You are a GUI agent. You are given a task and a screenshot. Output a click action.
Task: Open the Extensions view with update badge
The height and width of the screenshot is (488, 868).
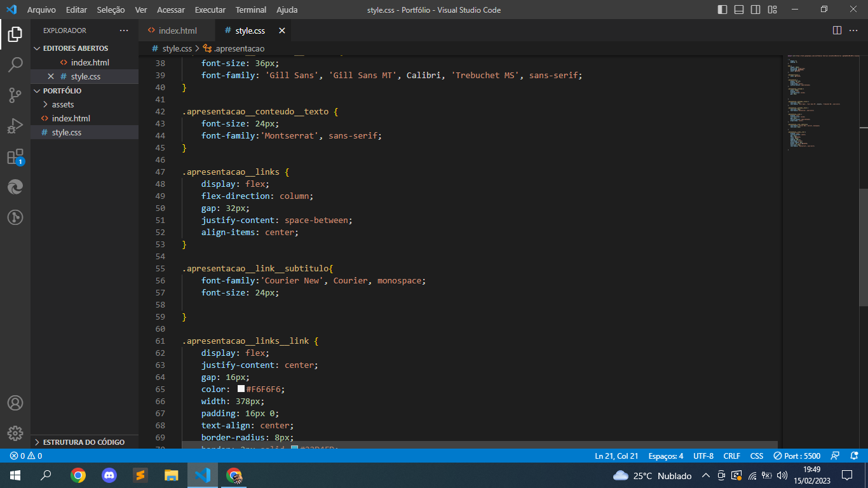15,156
